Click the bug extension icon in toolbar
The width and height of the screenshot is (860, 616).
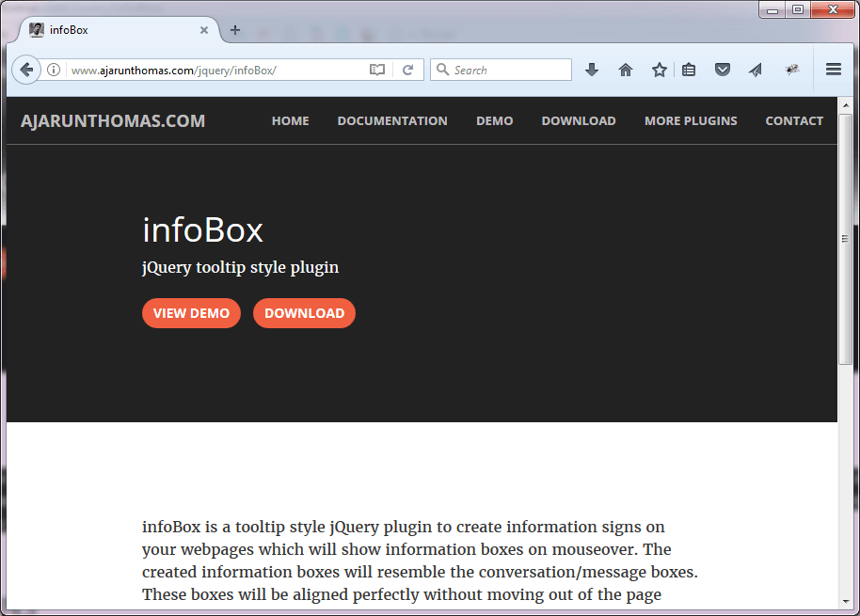click(x=791, y=69)
